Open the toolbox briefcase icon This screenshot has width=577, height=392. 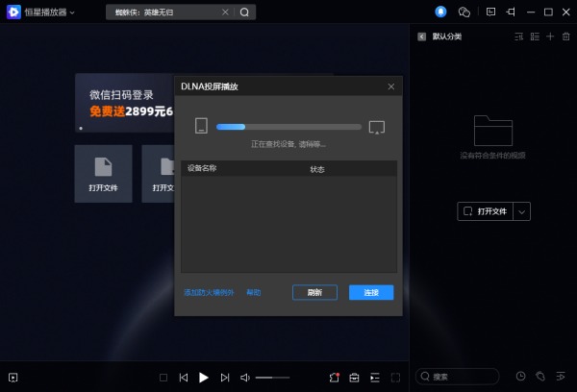pyautogui.click(x=354, y=378)
